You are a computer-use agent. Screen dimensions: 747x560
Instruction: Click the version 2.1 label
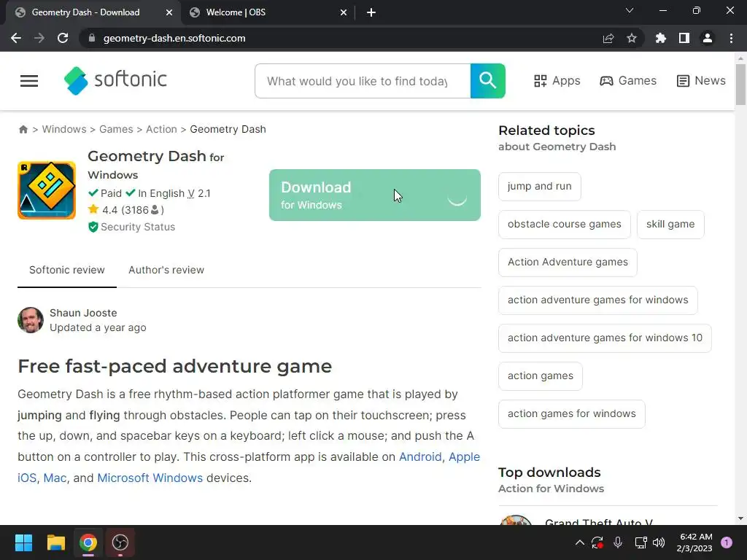pos(198,193)
